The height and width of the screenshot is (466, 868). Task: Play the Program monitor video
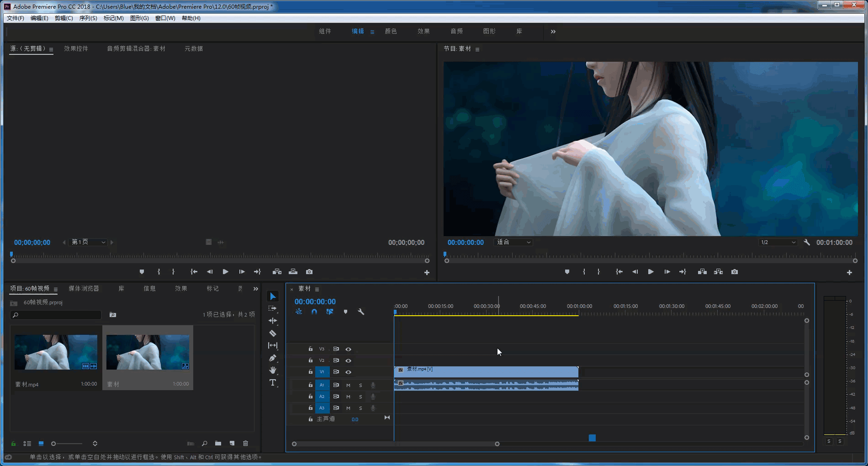(x=651, y=272)
